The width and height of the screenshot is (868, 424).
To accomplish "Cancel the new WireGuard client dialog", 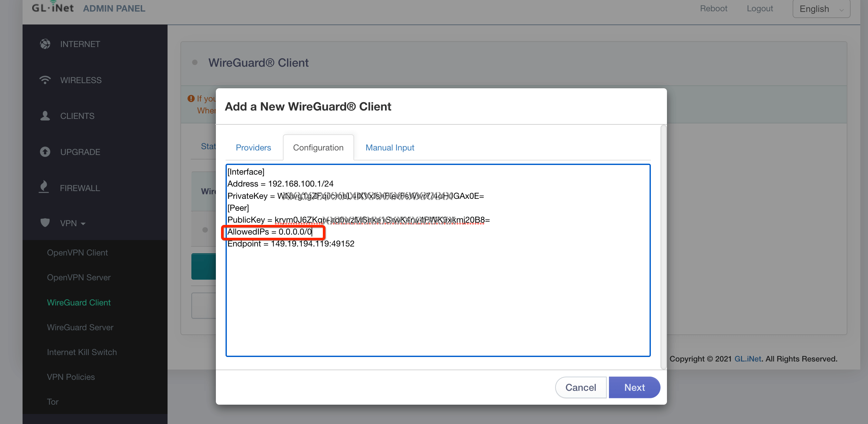I will (x=581, y=387).
